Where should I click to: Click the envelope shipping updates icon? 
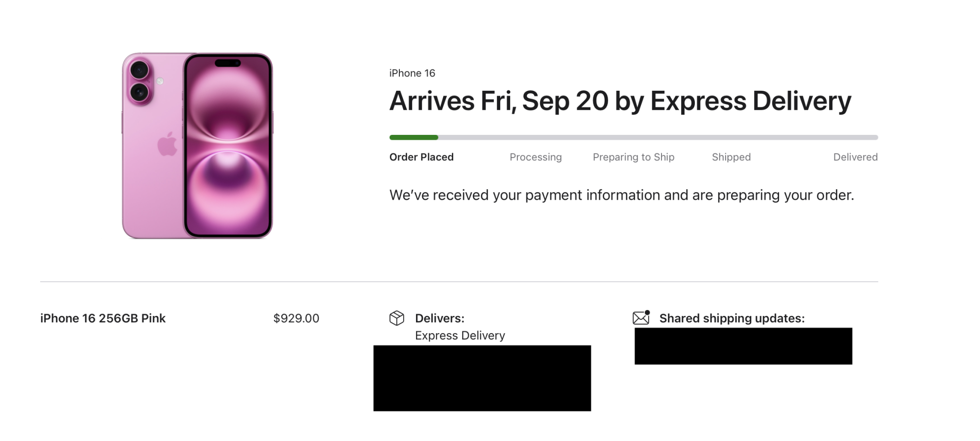click(x=641, y=318)
